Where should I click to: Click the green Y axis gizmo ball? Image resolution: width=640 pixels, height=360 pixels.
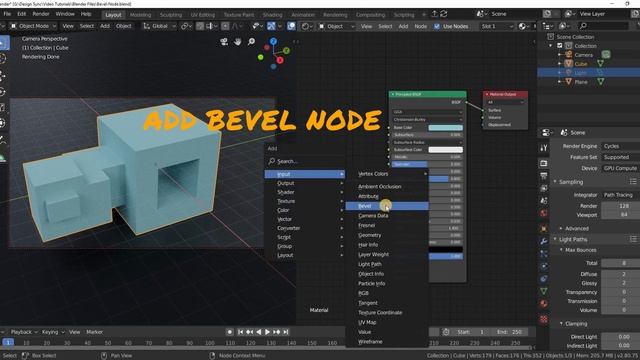tap(287, 51)
